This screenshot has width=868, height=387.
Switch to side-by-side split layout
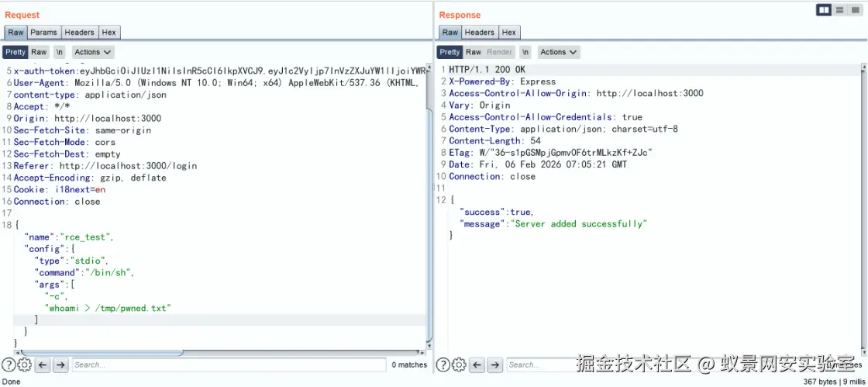point(824,10)
